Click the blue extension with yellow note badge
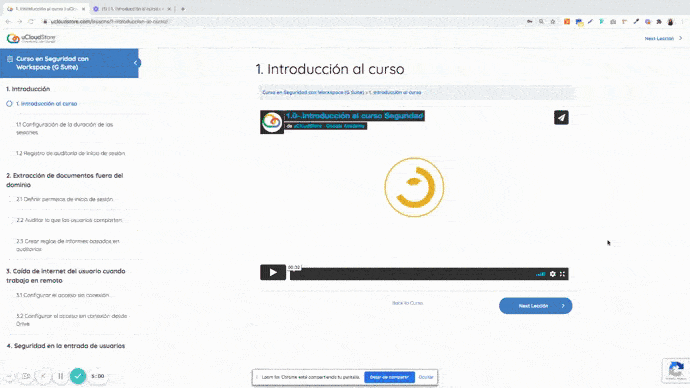Image resolution: width=690 pixels, height=388 pixels. pos(579,22)
